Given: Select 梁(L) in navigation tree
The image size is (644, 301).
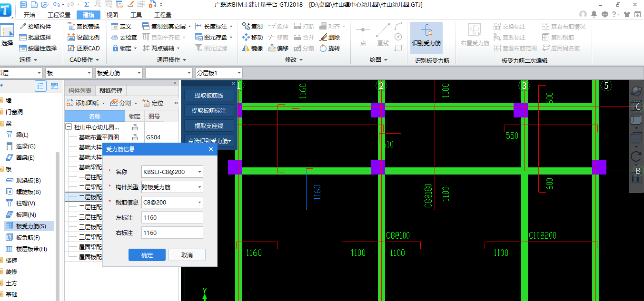Looking at the screenshot, I should tap(22, 135).
